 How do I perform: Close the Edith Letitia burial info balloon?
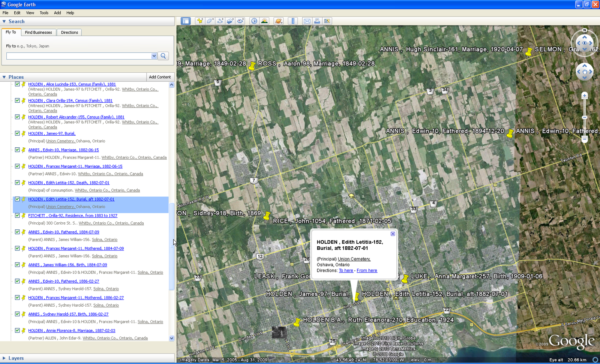click(x=393, y=234)
